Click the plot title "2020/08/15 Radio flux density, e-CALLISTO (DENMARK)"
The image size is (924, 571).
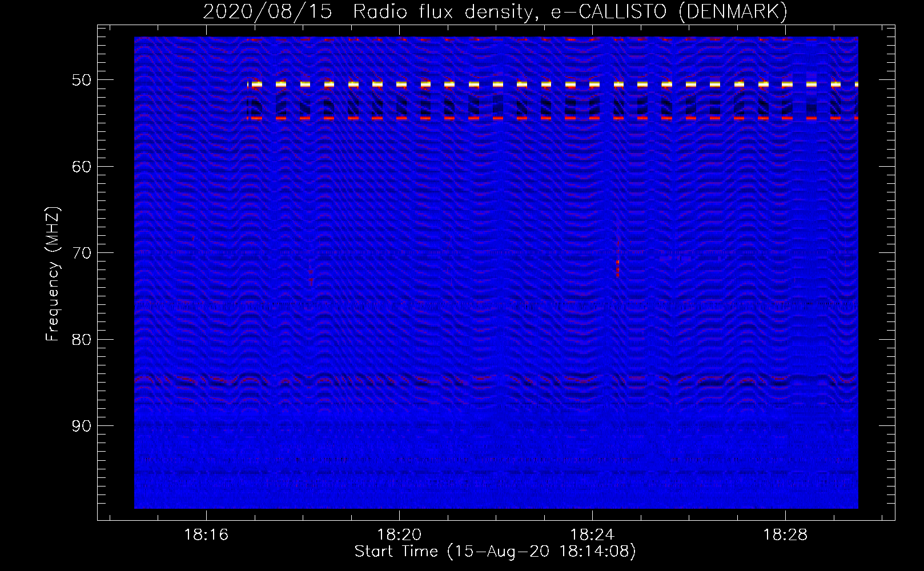[495, 11]
